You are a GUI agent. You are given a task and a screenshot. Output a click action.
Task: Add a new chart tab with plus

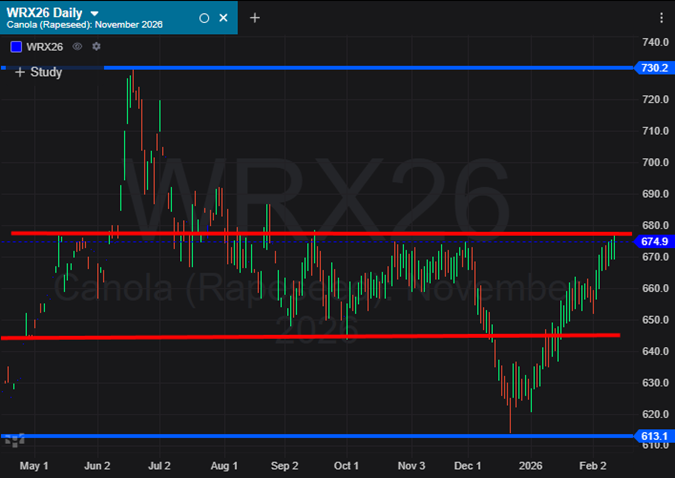[x=255, y=18]
